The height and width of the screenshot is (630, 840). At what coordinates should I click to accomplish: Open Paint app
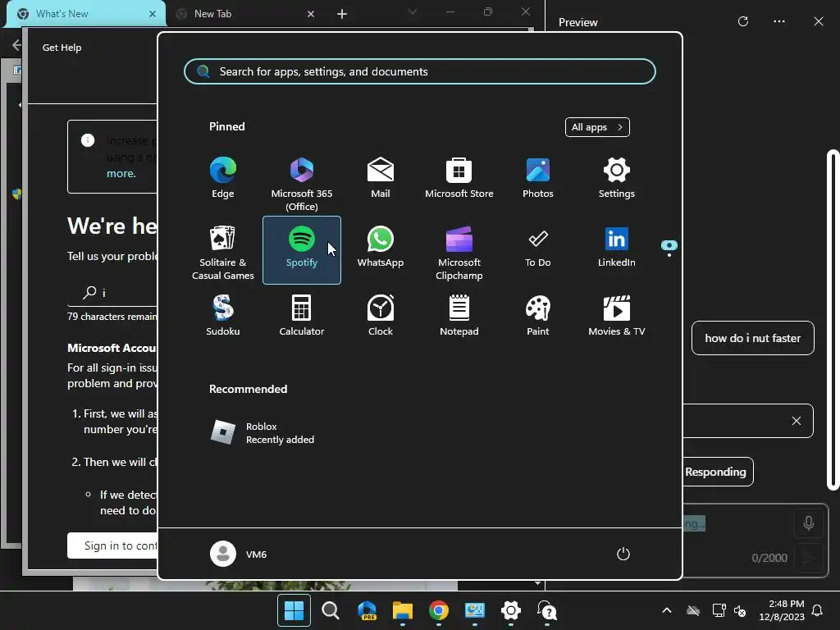[x=538, y=317]
